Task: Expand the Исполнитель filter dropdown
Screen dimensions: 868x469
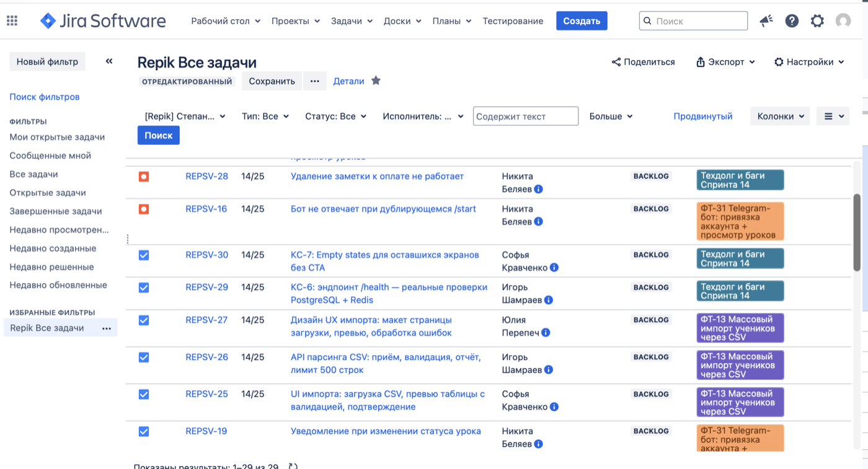Action: [423, 116]
